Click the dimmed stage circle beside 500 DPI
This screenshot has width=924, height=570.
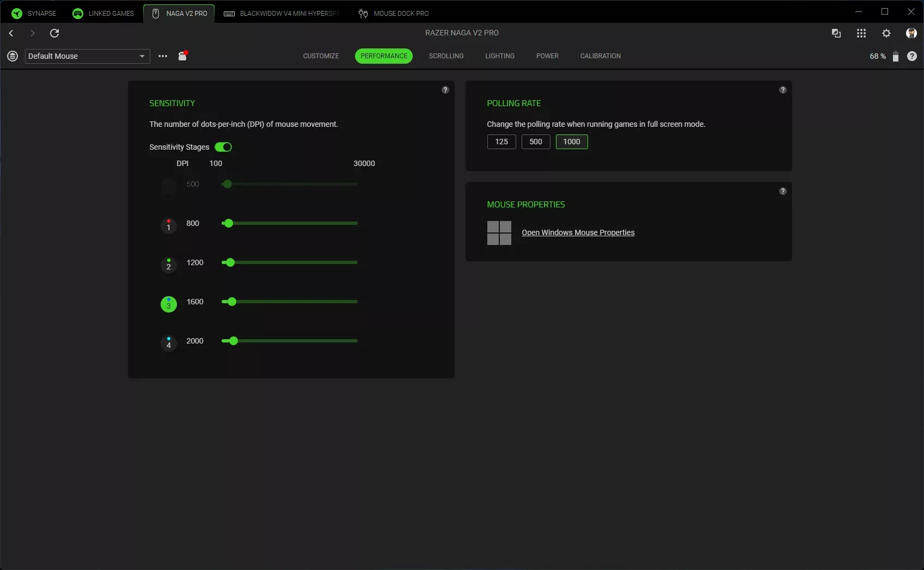(169, 186)
